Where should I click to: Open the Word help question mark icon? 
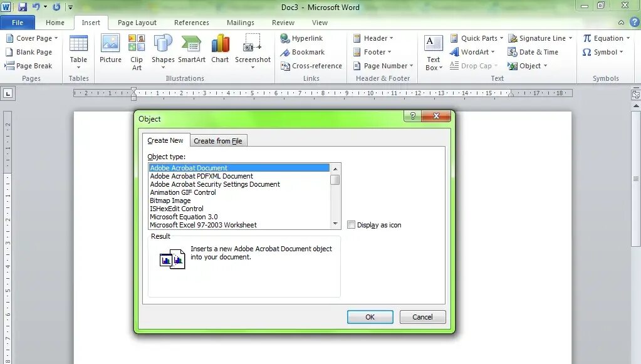(635, 23)
